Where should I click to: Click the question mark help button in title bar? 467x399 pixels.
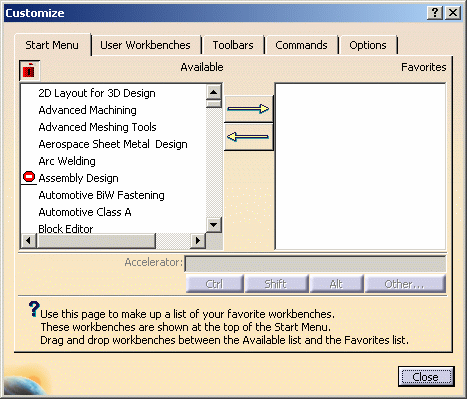[x=435, y=13]
